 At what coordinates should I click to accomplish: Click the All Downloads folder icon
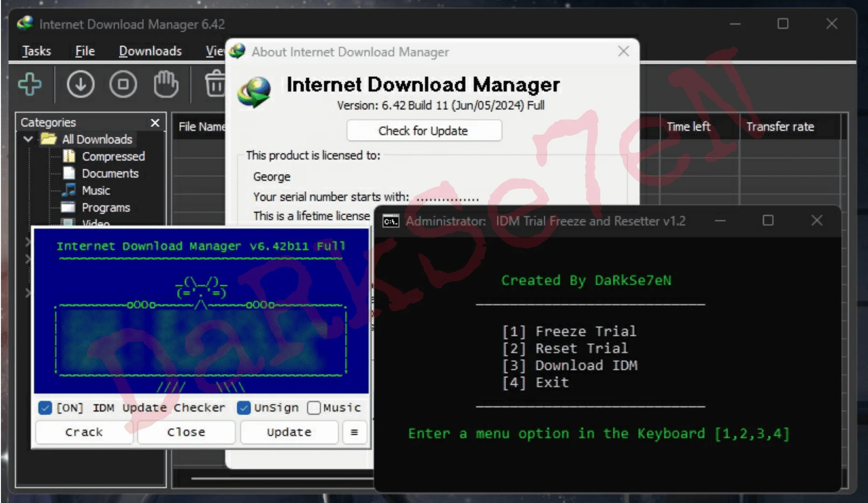[48, 139]
